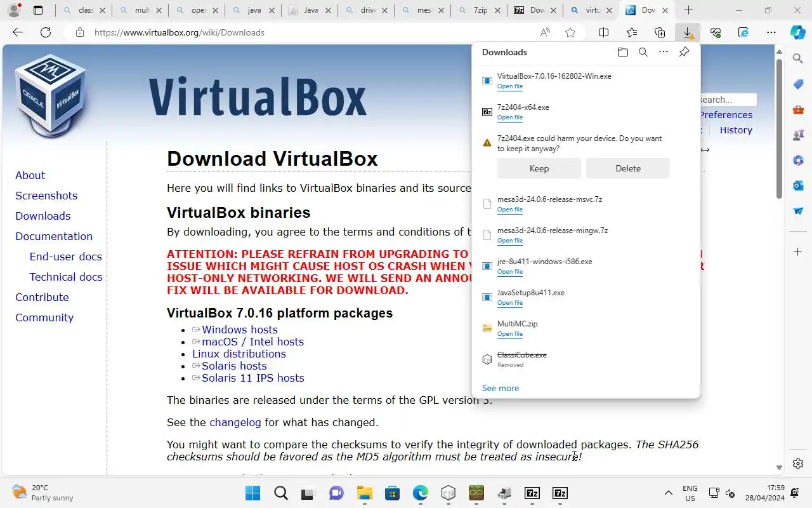Screen dimensions: 812x508
Task: Open the Screenshots page link
Action: [46, 196]
